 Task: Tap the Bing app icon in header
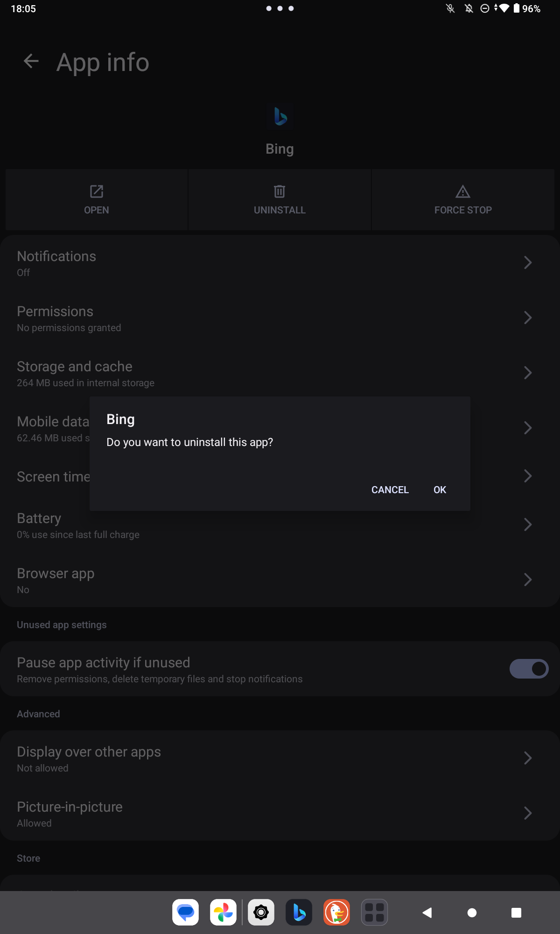[x=280, y=116]
